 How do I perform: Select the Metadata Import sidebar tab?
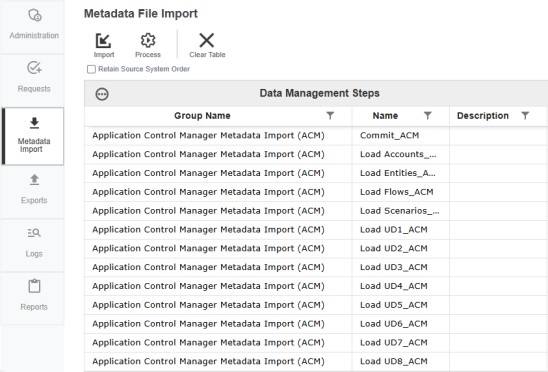pos(33,136)
